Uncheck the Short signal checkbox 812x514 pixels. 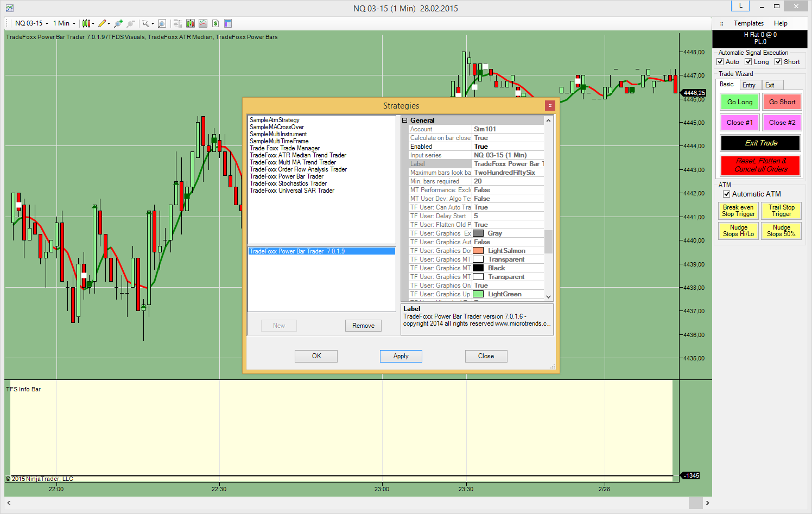point(778,62)
